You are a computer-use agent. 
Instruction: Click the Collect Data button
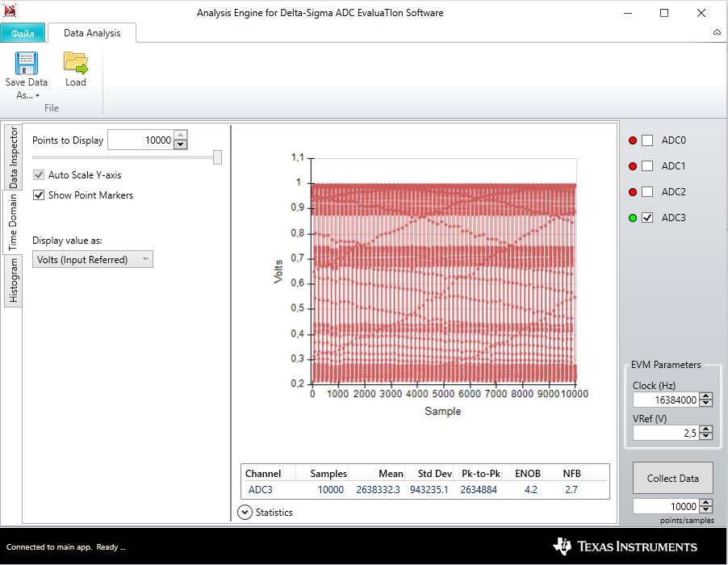673,478
